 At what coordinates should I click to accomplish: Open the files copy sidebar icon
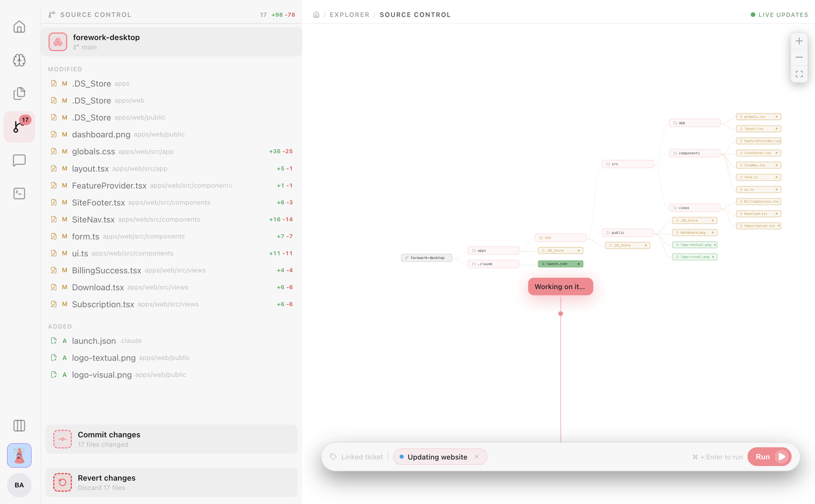(19, 94)
